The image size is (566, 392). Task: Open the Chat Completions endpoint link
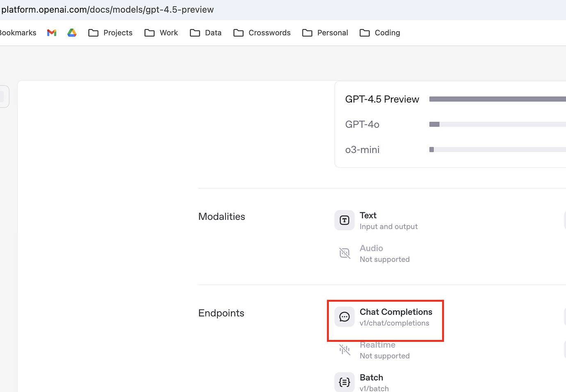point(396,312)
